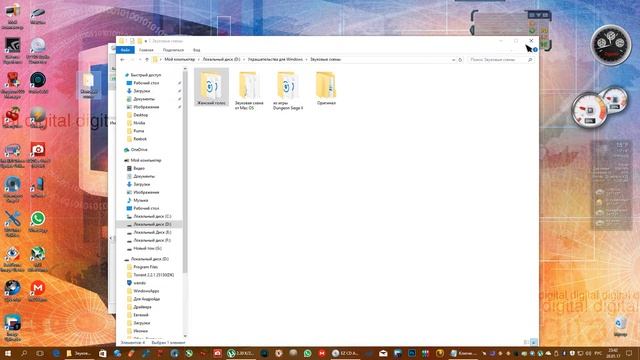Click the taskbar clock and date

613,353
